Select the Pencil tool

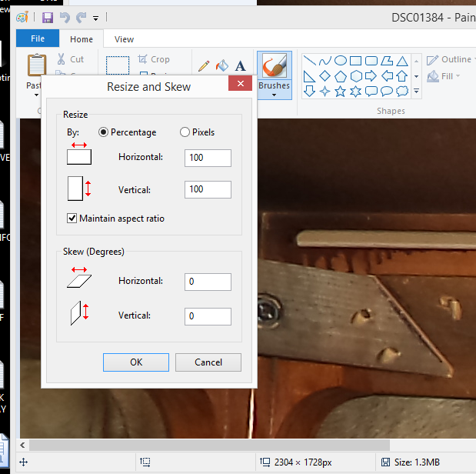204,65
